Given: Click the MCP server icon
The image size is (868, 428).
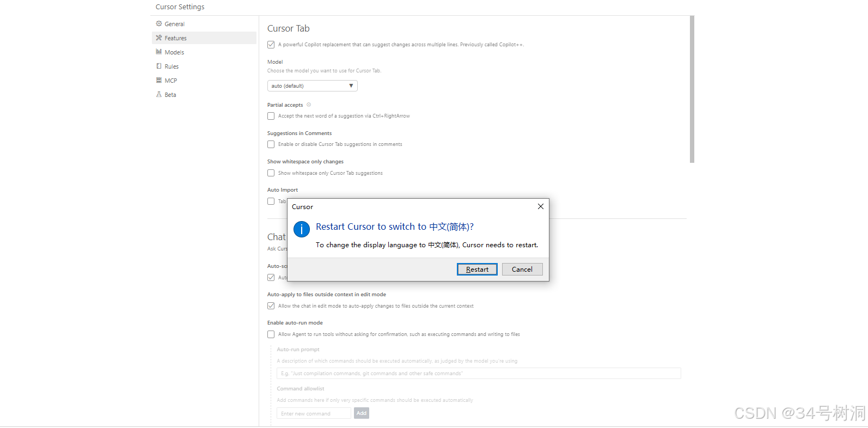Looking at the screenshot, I should [x=159, y=80].
